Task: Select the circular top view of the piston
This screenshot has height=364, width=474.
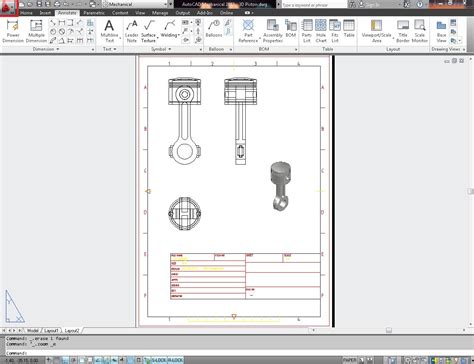Action: [185, 213]
